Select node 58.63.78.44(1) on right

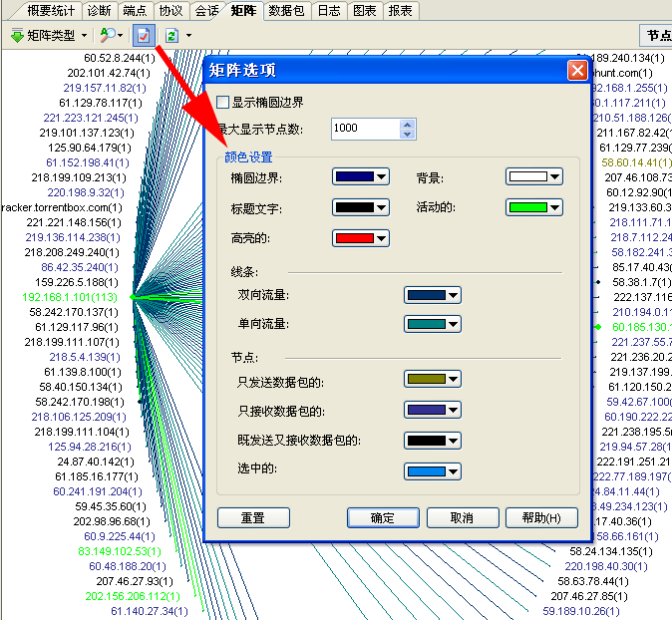coord(593,581)
